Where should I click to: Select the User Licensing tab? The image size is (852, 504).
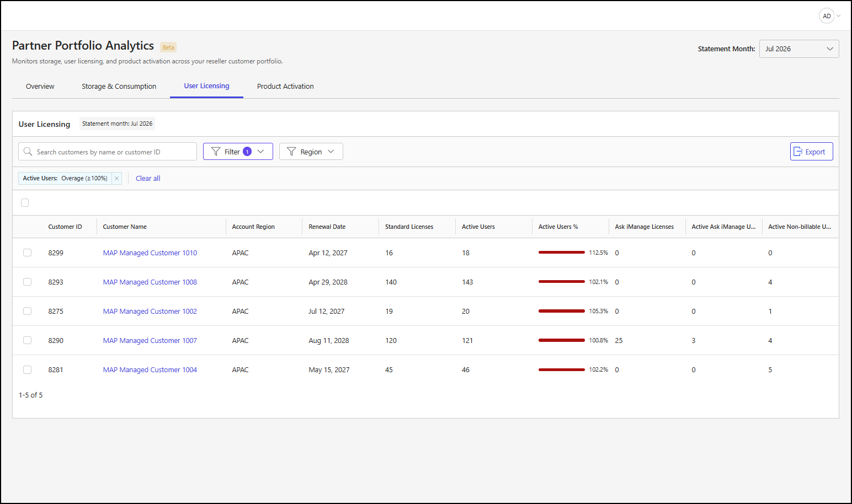206,86
